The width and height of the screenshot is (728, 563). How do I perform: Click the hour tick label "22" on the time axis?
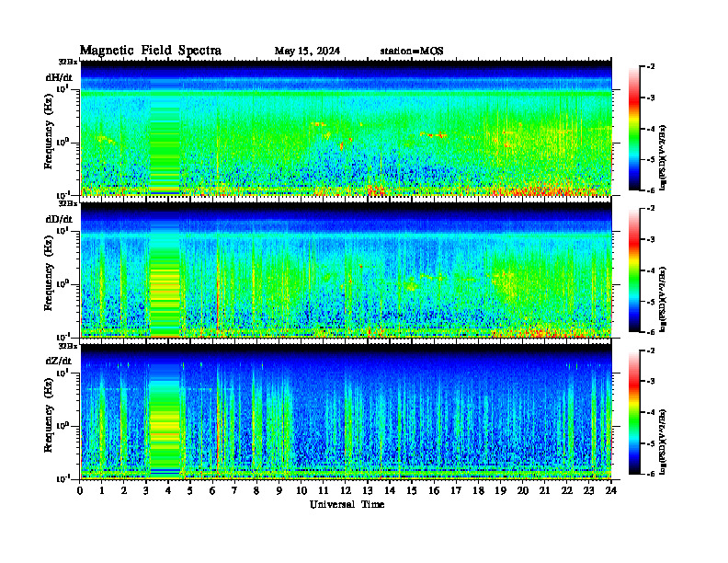pyautogui.click(x=567, y=490)
